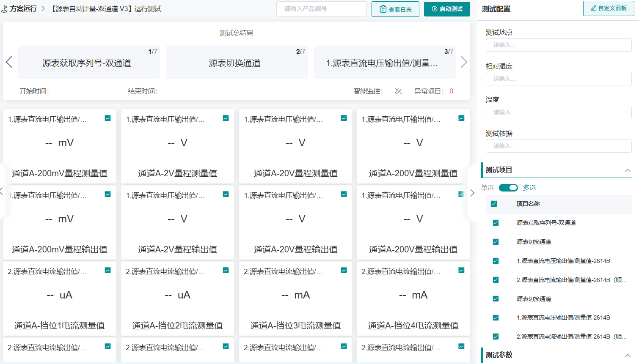Open chart icon on 通道A-200V量程测量值 card

pyautogui.click(x=462, y=118)
